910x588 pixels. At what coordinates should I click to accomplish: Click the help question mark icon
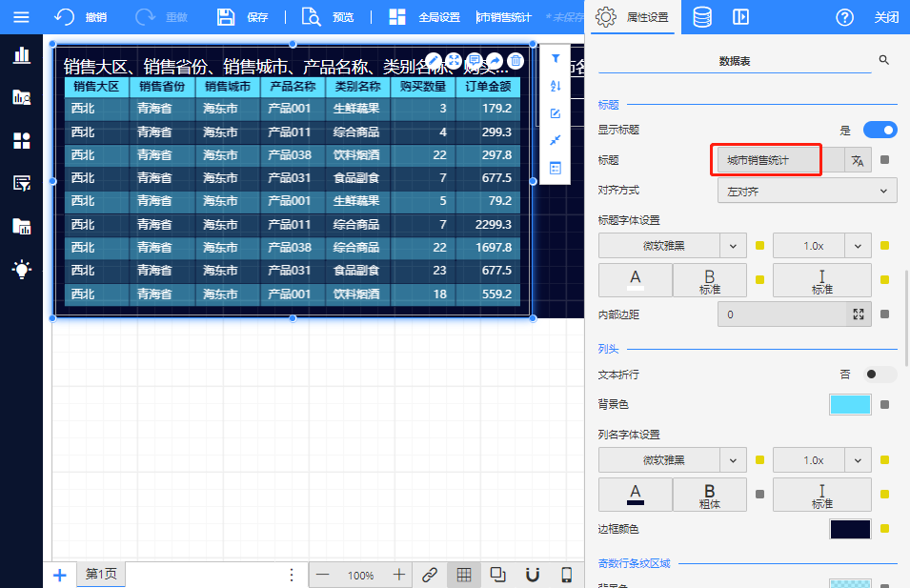tap(844, 17)
